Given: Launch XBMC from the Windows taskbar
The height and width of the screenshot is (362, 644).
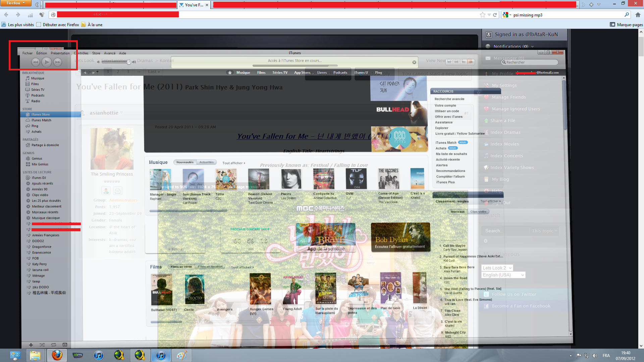Looking at the screenshot, I should 78,355.
